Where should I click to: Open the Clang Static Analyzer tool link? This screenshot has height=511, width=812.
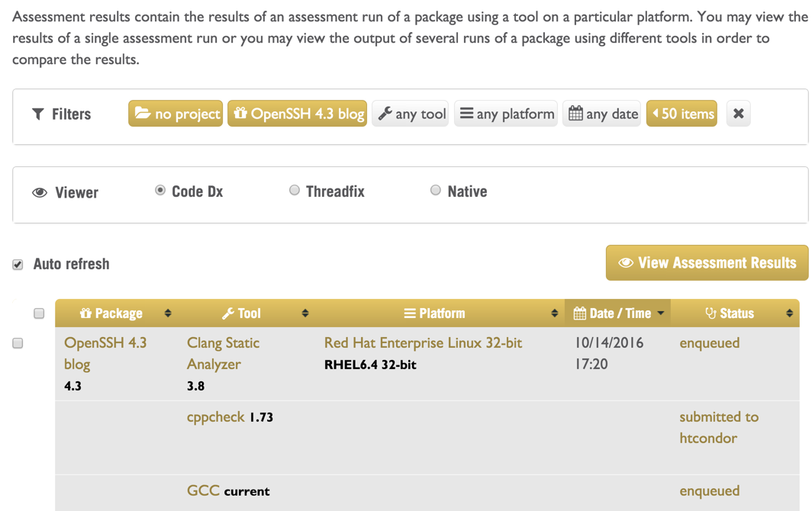point(223,353)
